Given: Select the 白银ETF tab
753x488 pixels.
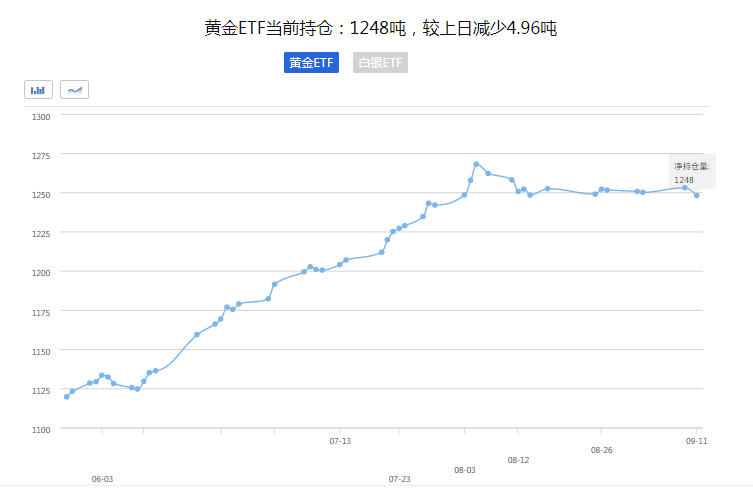Looking at the screenshot, I should (x=380, y=62).
